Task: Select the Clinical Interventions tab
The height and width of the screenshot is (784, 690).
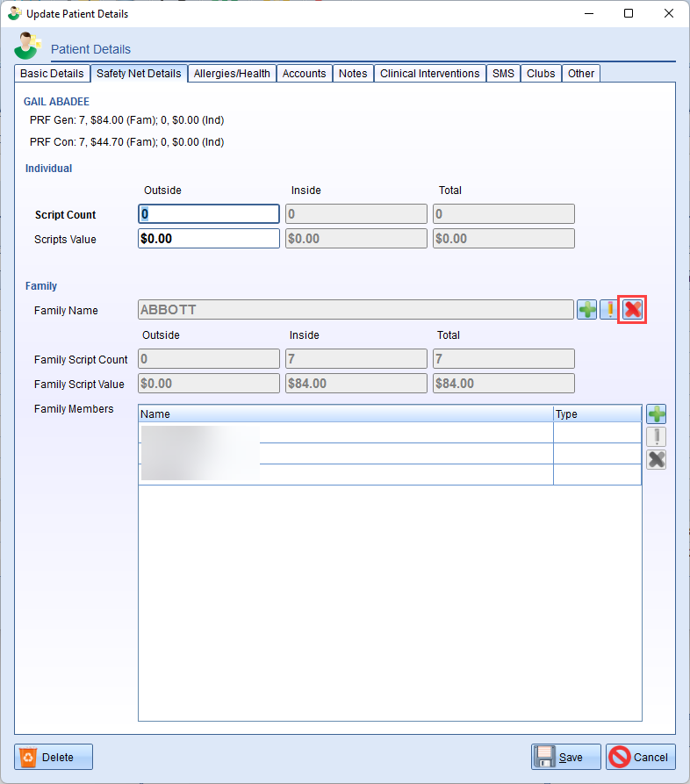Action: (429, 74)
